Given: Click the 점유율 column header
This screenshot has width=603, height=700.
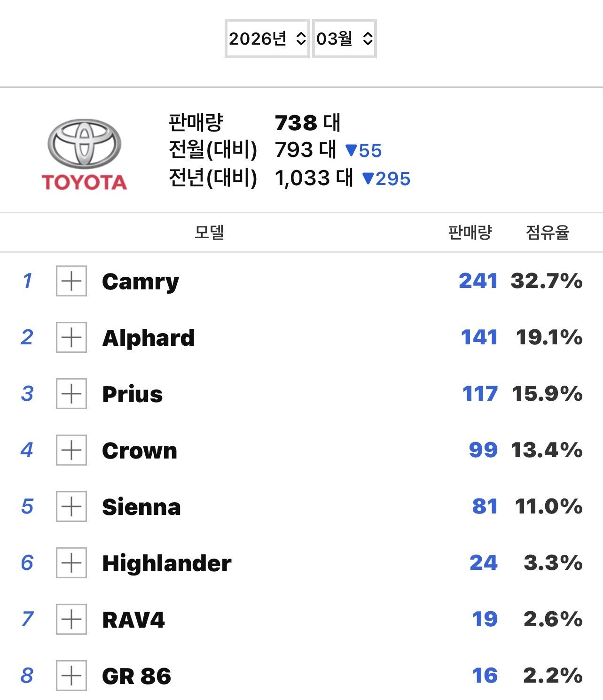Looking at the screenshot, I should pyautogui.click(x=547, y=232).
